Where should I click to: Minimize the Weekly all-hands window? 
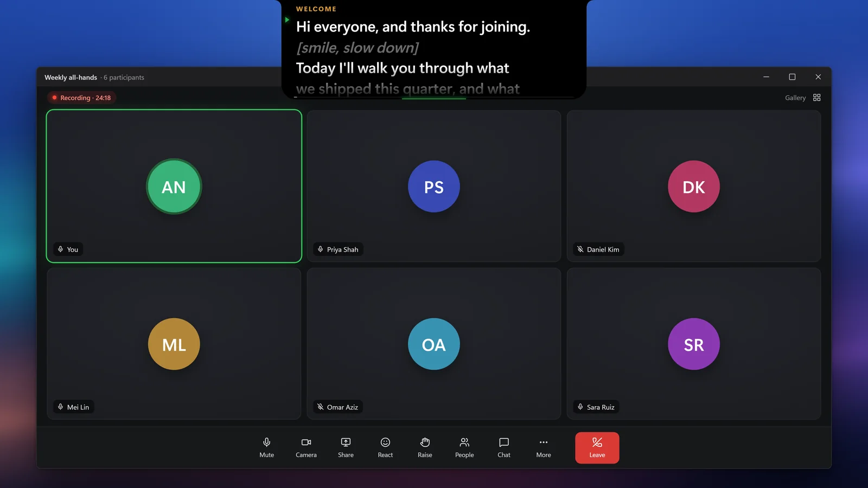pos(766,77)
